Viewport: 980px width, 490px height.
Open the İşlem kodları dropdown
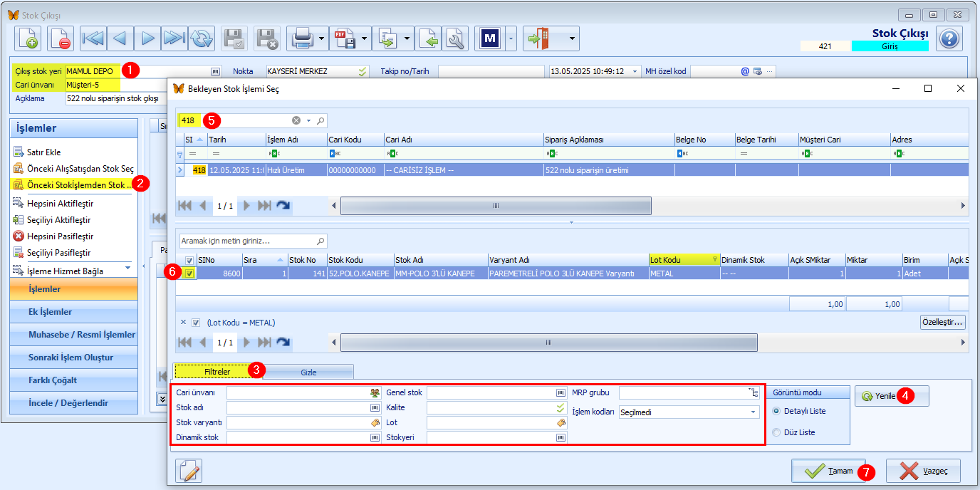point(754,412)
